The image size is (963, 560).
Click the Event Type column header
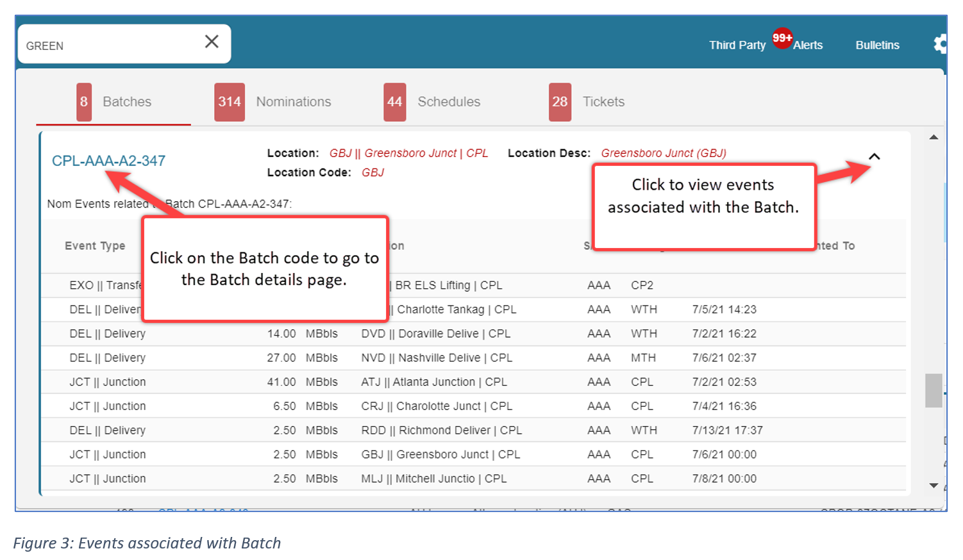pyautogui.click(x=95, y=246)
